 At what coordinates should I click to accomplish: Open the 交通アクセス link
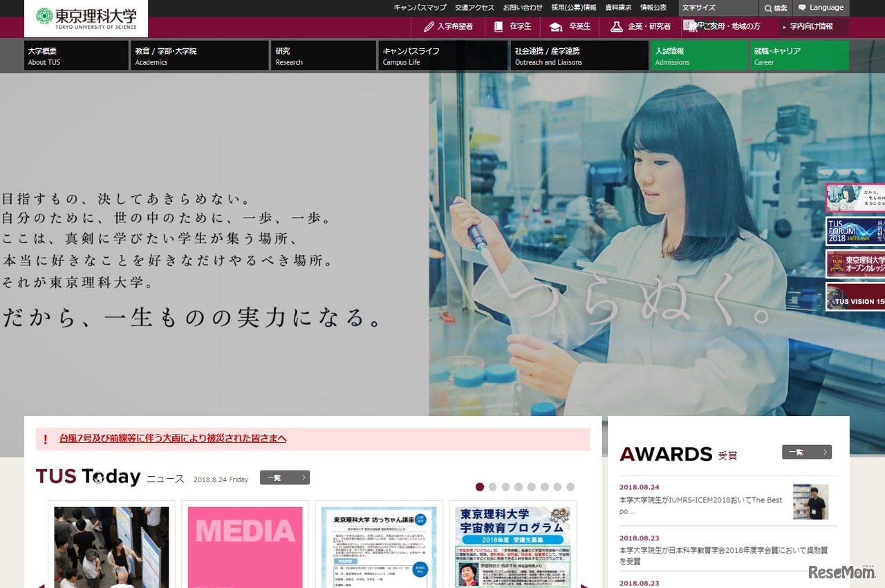click(474, 8)
